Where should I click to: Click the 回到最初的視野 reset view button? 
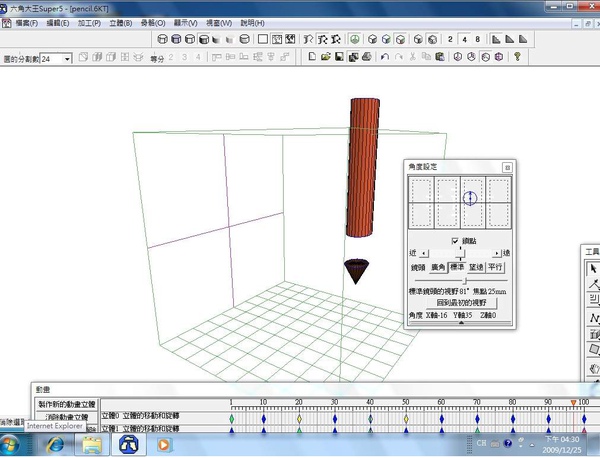point(462,303)
